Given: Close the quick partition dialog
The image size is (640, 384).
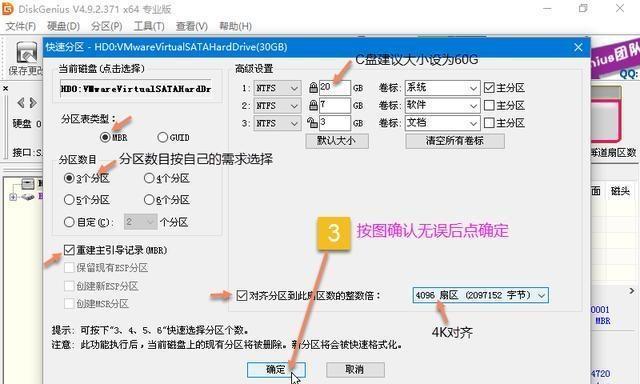Looking at the screenshot, I should pos(578,47).
